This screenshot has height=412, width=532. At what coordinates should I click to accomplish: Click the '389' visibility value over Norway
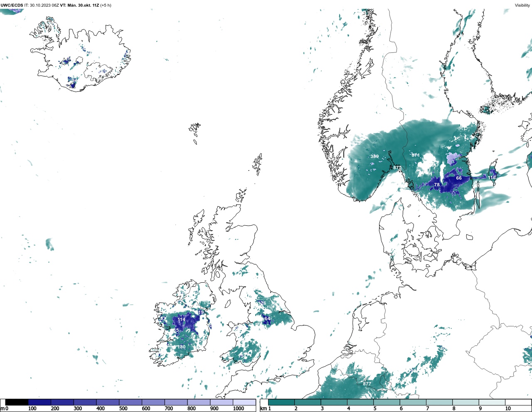374,156
